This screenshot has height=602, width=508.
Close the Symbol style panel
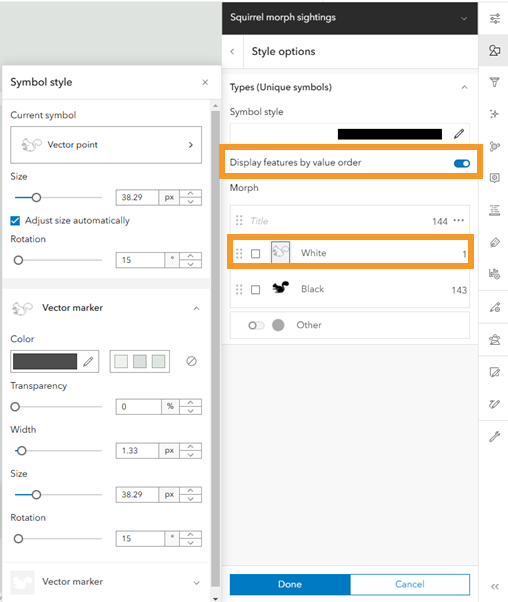pos(205,82)
